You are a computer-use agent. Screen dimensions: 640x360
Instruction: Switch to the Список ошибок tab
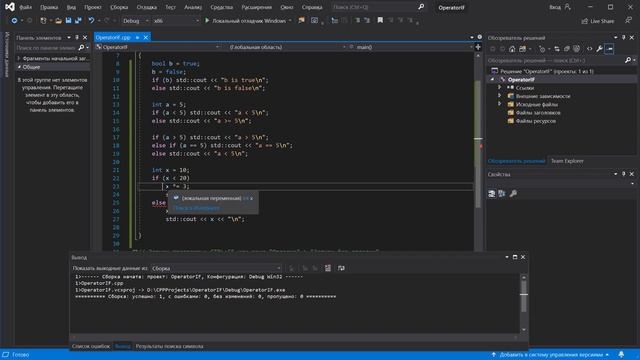coord(91,346)
